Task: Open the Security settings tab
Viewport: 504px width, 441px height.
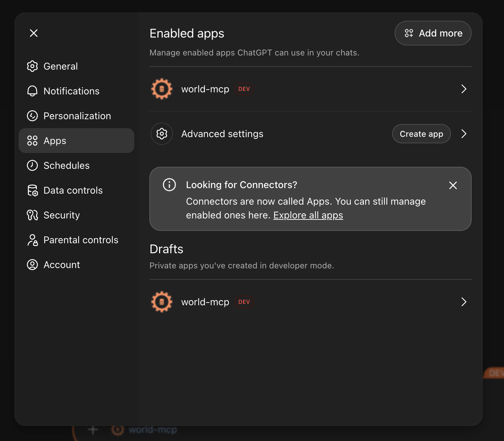Action: click(x=62, y=215)
